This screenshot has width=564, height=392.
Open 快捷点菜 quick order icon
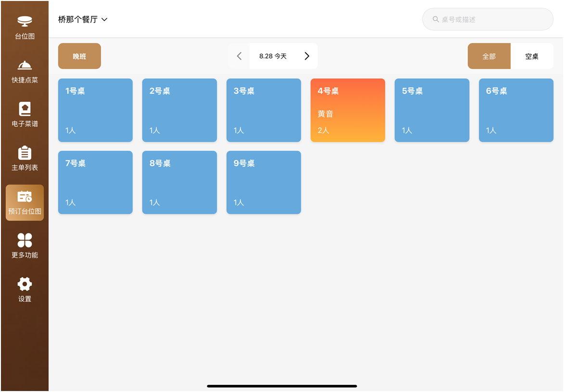click(x=25, y=66)
